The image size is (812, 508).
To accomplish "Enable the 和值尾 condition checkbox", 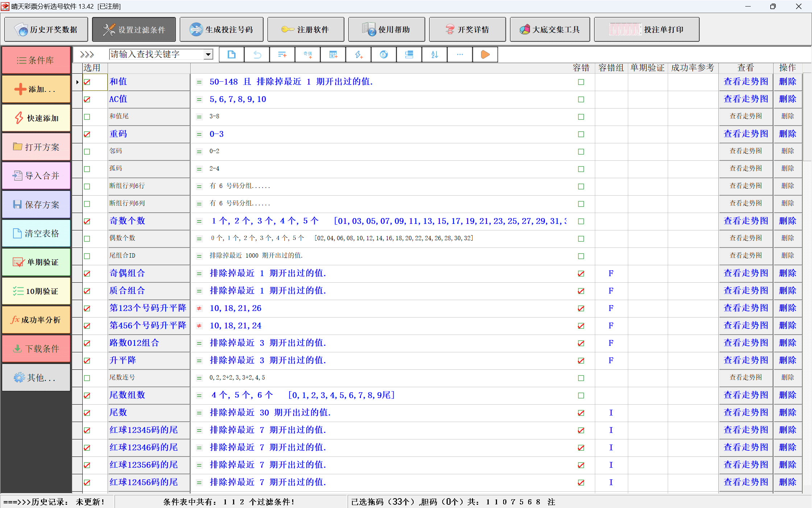I will [87, 117].
